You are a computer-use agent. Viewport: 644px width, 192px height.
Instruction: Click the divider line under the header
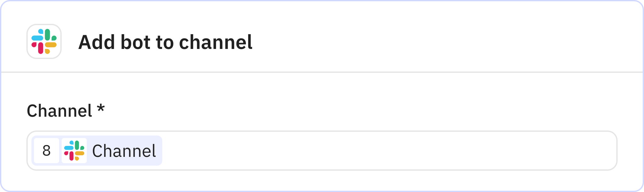tap(322, 72)
